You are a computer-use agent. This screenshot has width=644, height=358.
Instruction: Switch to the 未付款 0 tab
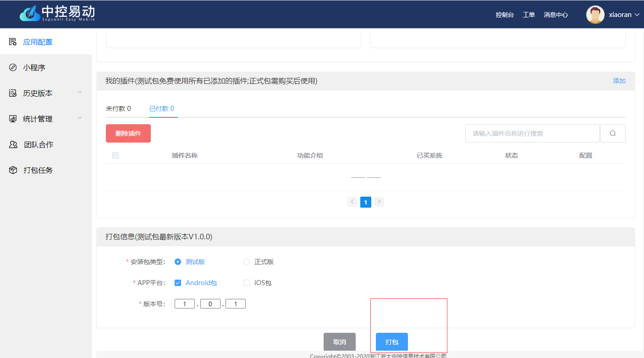(x=118, y=109)
